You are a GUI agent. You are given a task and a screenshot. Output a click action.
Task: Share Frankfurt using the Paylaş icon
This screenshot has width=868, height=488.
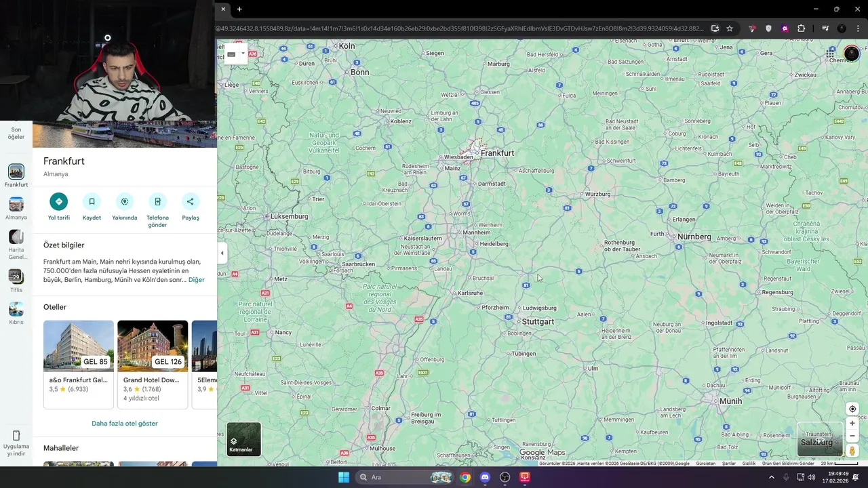pos(191,201)
